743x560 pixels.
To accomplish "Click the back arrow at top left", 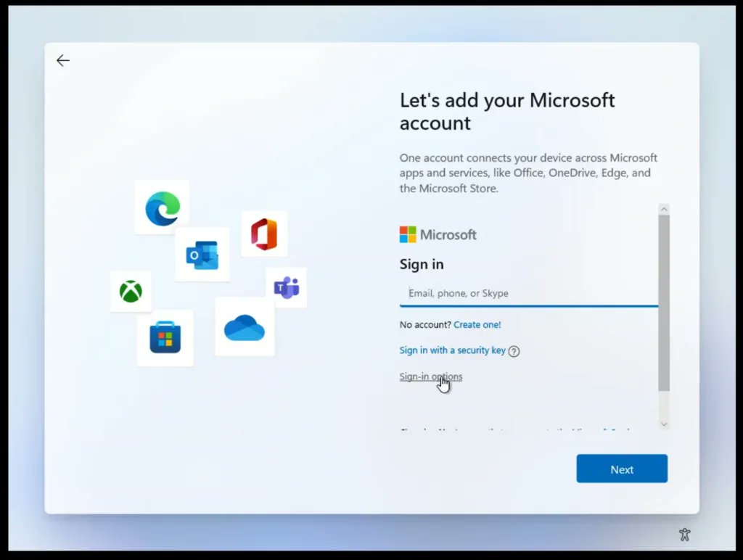I will [x=63, y=60].
